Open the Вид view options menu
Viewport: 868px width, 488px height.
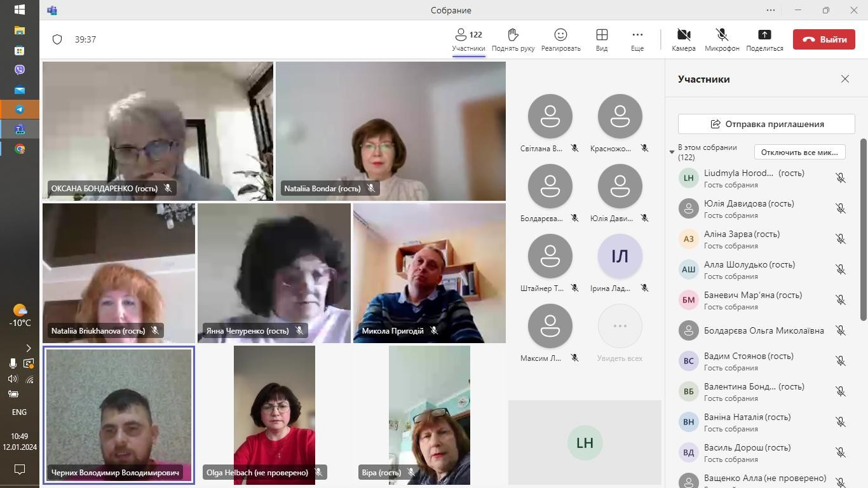tap(602, 39)
